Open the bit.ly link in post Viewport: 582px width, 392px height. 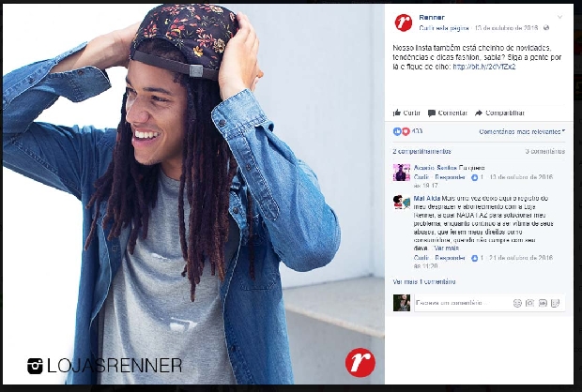pyautogui.click(x=484, y=67)
